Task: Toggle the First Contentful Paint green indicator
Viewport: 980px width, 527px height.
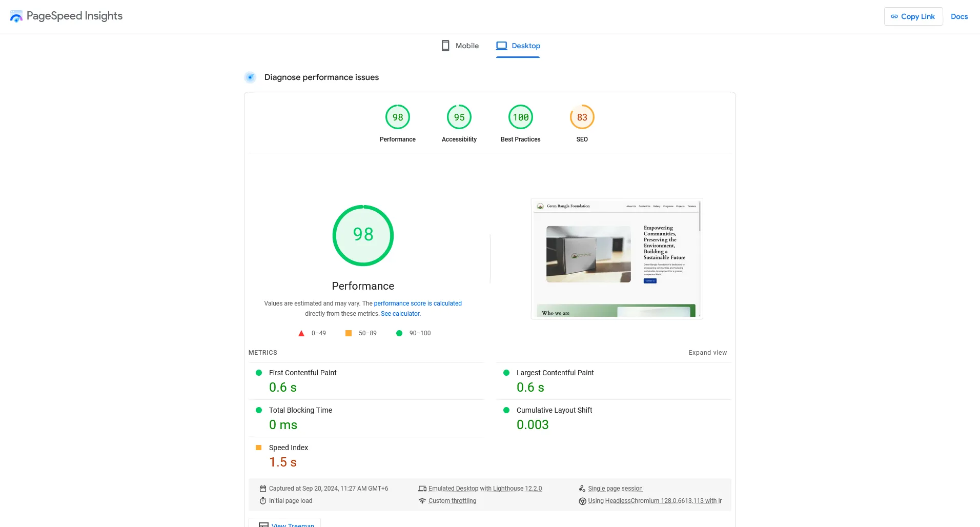Action: (x=259, y=373)
